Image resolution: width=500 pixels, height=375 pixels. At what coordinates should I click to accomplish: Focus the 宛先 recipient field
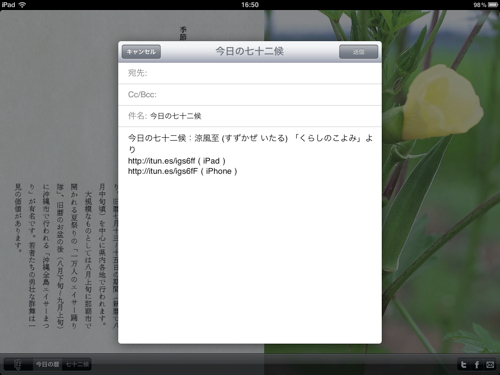point(250,73)
